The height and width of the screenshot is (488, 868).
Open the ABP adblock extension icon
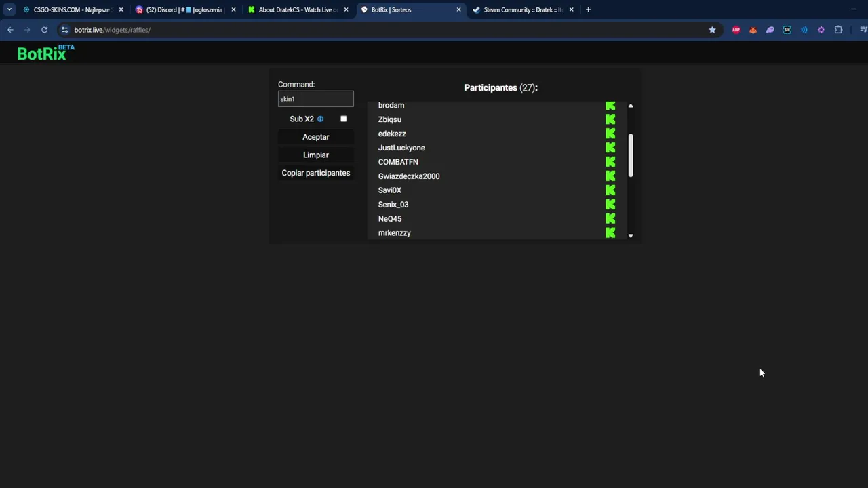[736, 30]
